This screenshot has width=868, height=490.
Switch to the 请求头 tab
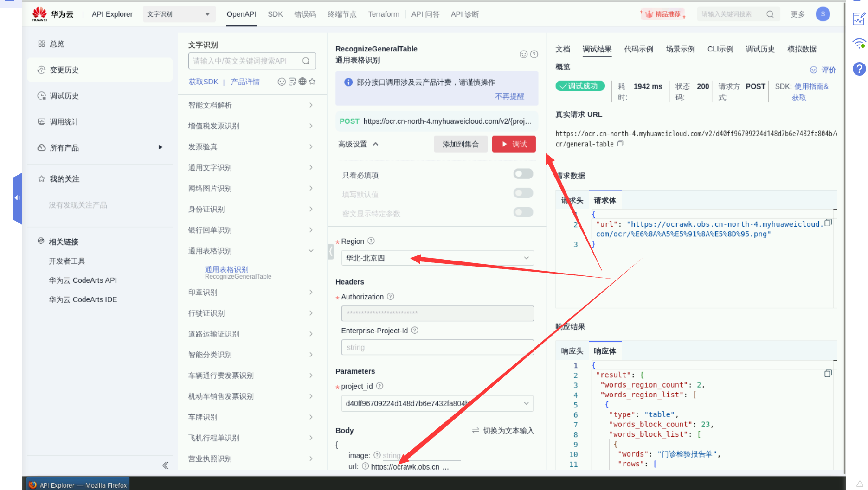pos(572,200)
